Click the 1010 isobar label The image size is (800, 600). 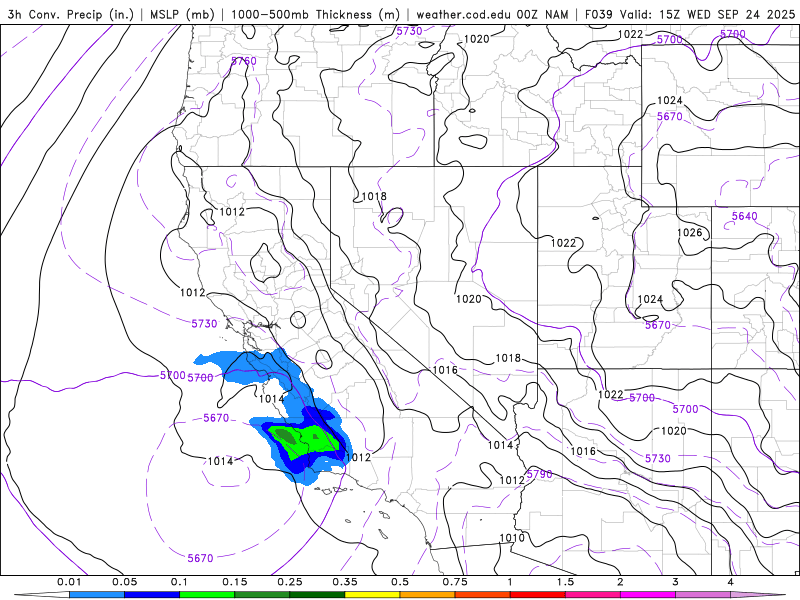[x=512, y=538]
